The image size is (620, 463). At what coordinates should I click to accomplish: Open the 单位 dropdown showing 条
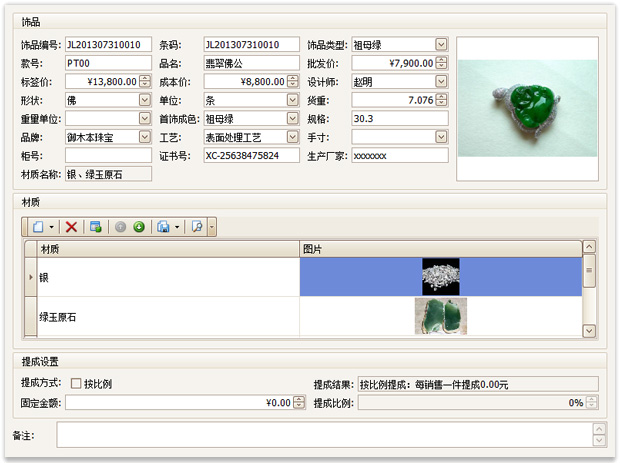coord(293,100)
